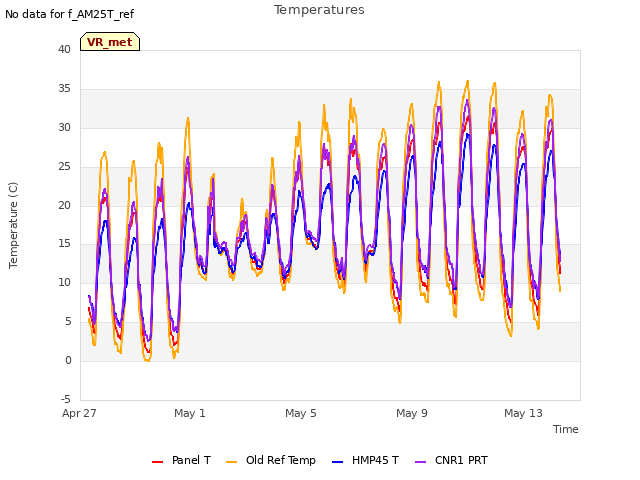Viewport: 640px width, 480px height.
Task: Click the 15 y-axis tick label
Action: tap(64, 244)
